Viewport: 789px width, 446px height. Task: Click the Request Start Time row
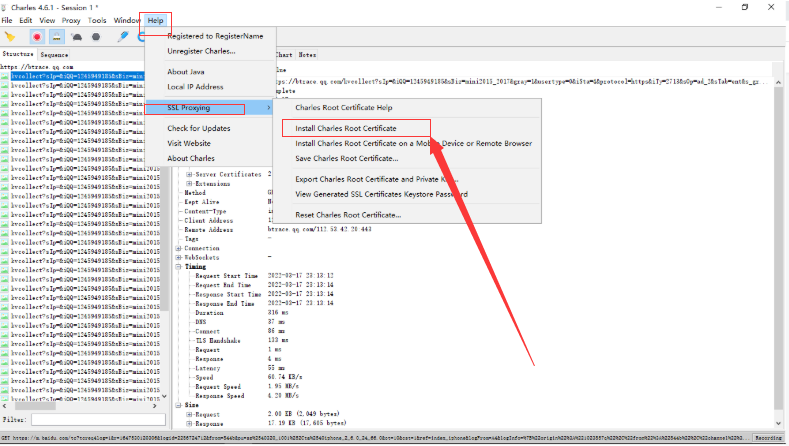click(264, 276)
